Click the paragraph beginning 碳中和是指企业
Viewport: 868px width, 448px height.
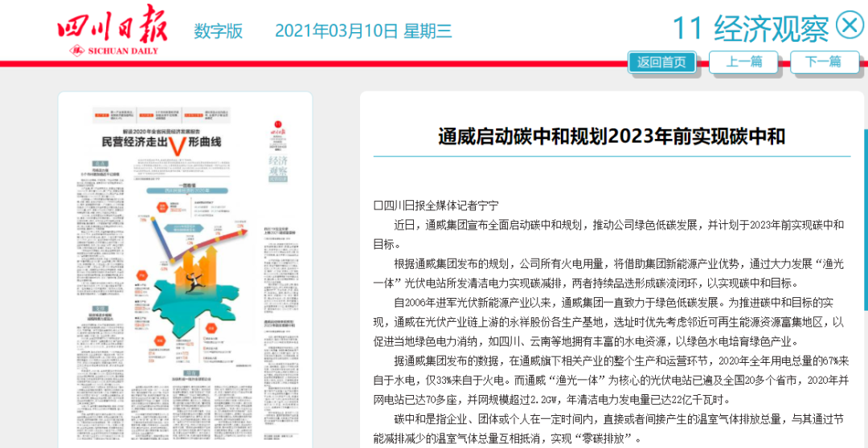coord(611,429)
